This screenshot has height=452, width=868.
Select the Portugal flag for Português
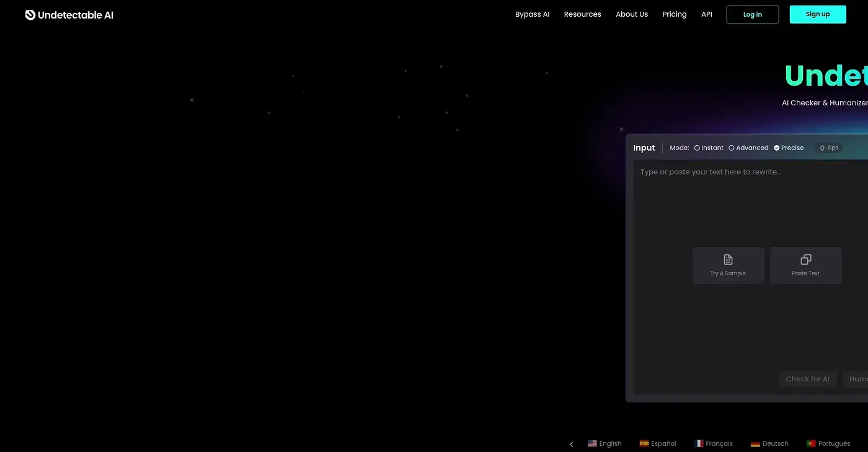point(811,443)
